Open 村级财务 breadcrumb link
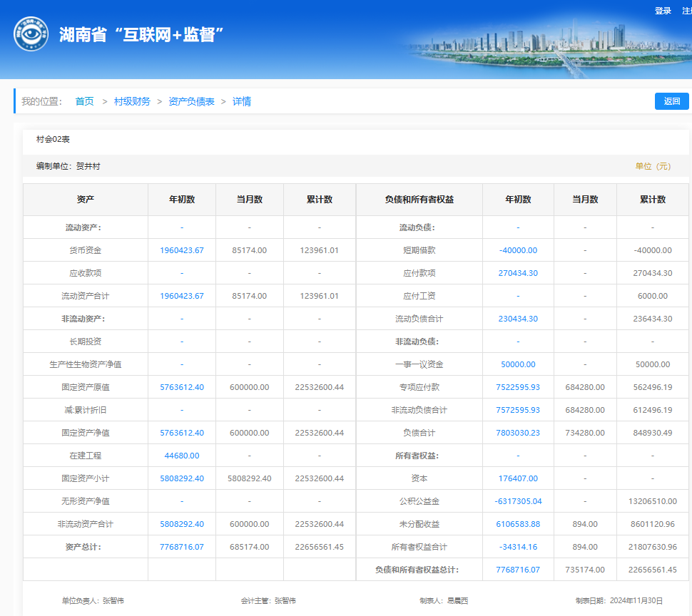Screen dimensions: 692x616 [x=132, y=101]
